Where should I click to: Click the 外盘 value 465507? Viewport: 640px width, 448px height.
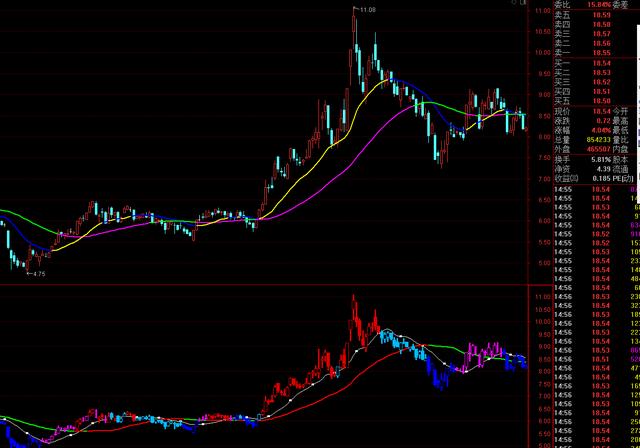tap(599, 149)
